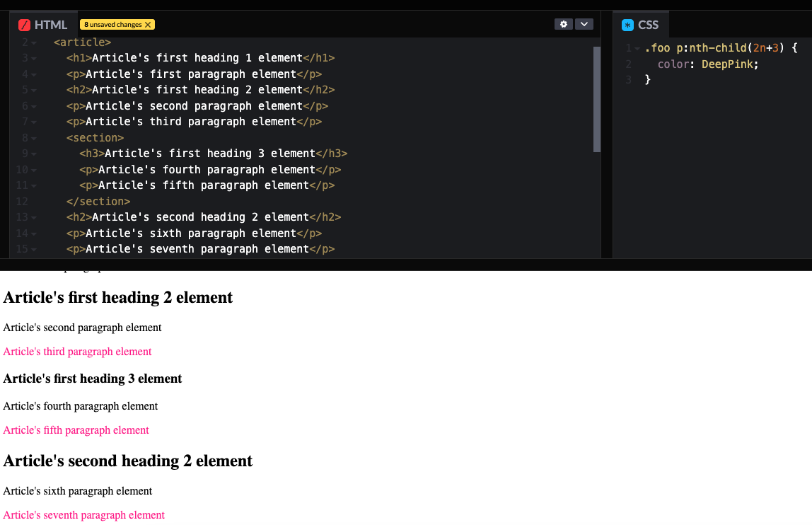Collapse the article element on line 2
This screenshot has height=525, width=812.
click(x=34, y=42)
